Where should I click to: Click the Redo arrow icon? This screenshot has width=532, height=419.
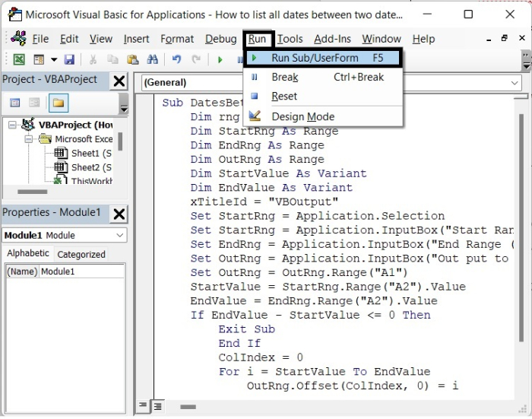click(x=196, y=59)
